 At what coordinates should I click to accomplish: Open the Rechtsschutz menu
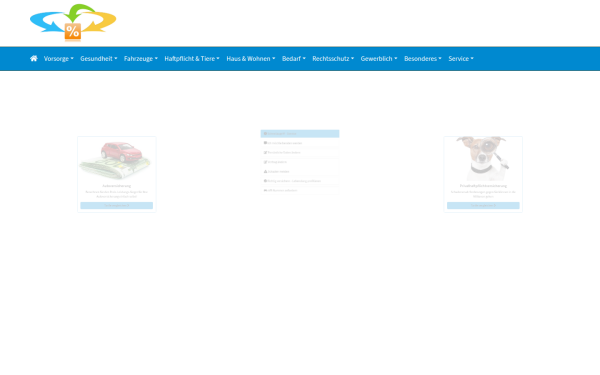coord(333,59)
